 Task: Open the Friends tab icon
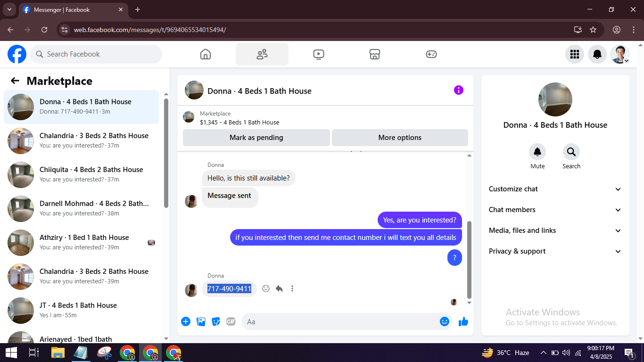[x=262, y=54]
